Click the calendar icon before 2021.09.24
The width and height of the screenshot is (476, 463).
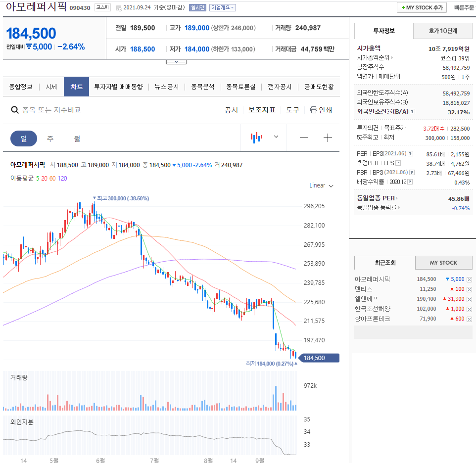[119, 8]
